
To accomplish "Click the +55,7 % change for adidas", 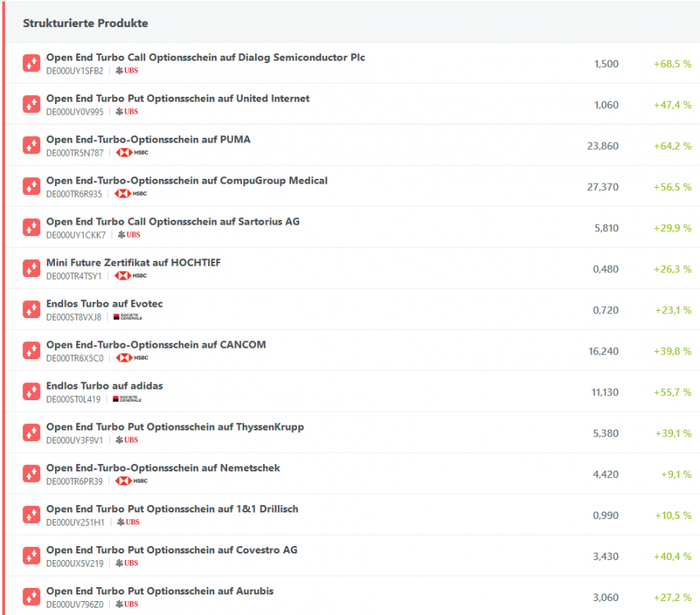I will tap(672, 392).
